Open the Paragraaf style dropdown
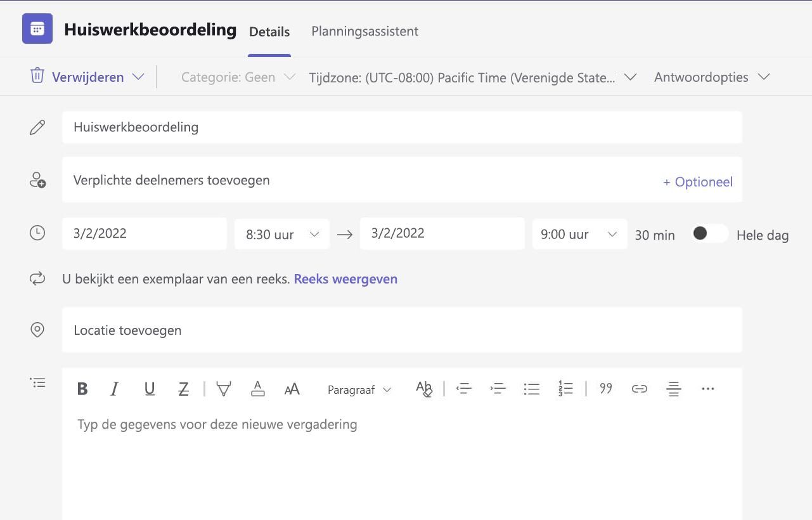 (x=359, y=390)
